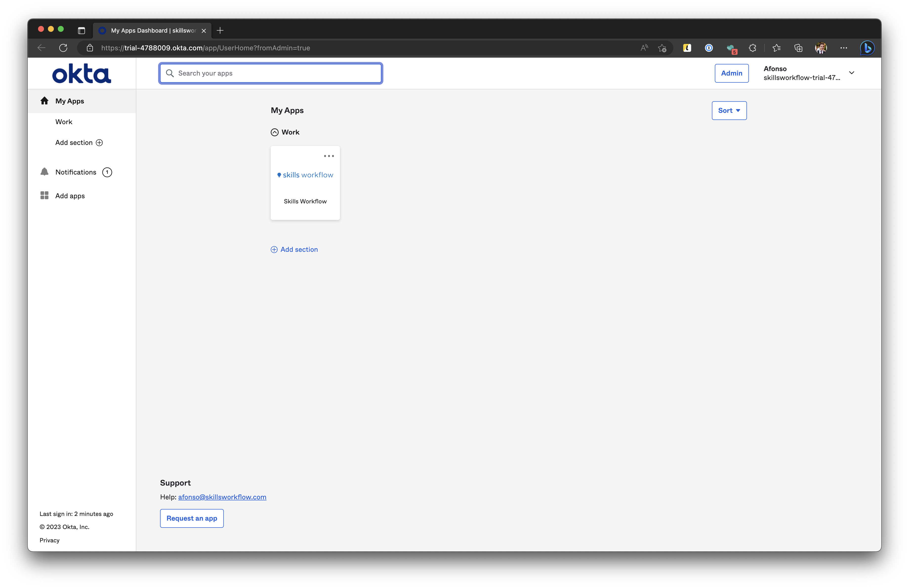Open the Sort dropdown
The width and height of the screenshot is (909, 588).
pyautogui.click(x=729, y=110)
